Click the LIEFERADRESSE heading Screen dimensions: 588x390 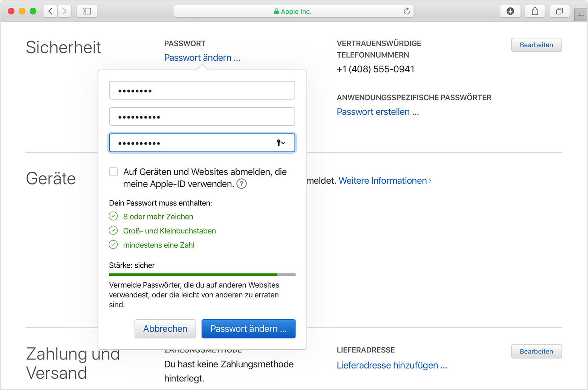tap(366, 350)
